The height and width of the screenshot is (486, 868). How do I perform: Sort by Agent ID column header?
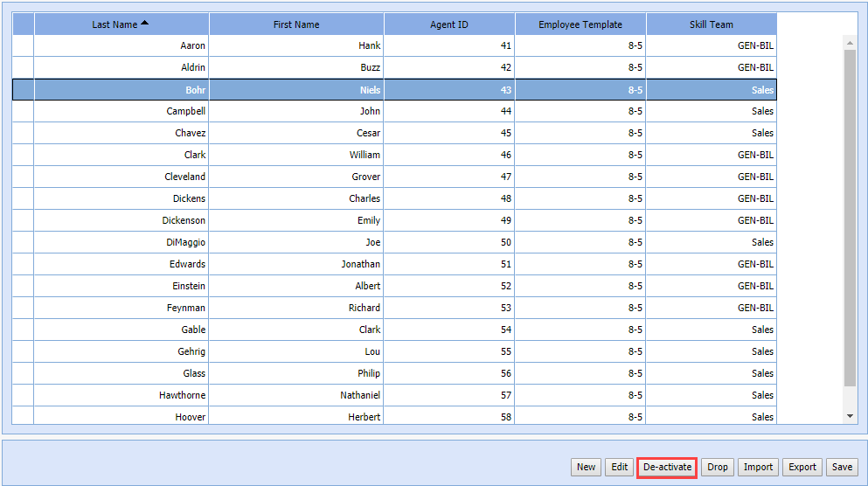448,24
